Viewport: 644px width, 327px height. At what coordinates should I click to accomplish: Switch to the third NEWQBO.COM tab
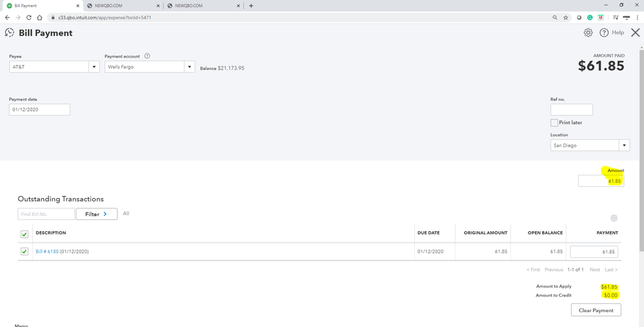(x=203, y=6)
